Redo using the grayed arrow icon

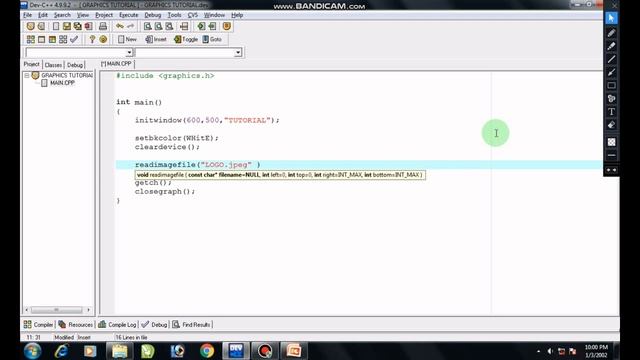[x=131, y=27]
